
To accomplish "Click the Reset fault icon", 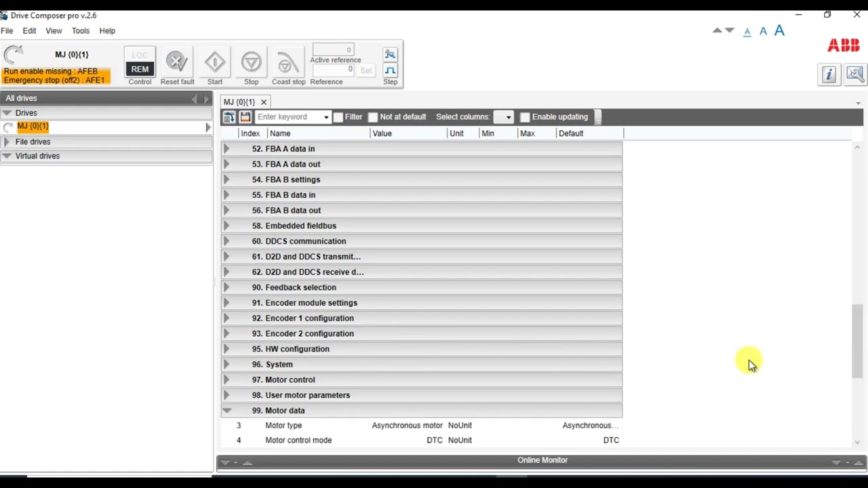I will coord(177,62).
